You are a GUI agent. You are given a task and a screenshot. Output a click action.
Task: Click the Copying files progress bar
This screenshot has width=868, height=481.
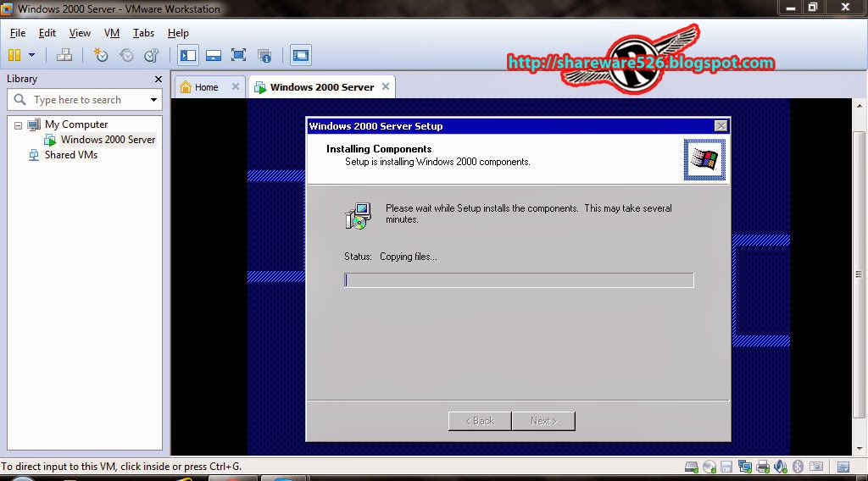click(x=519, y=279)
